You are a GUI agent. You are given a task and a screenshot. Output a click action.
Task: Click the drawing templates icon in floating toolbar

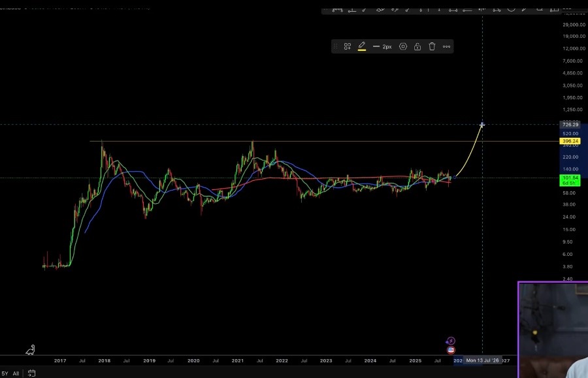[348, 46]
